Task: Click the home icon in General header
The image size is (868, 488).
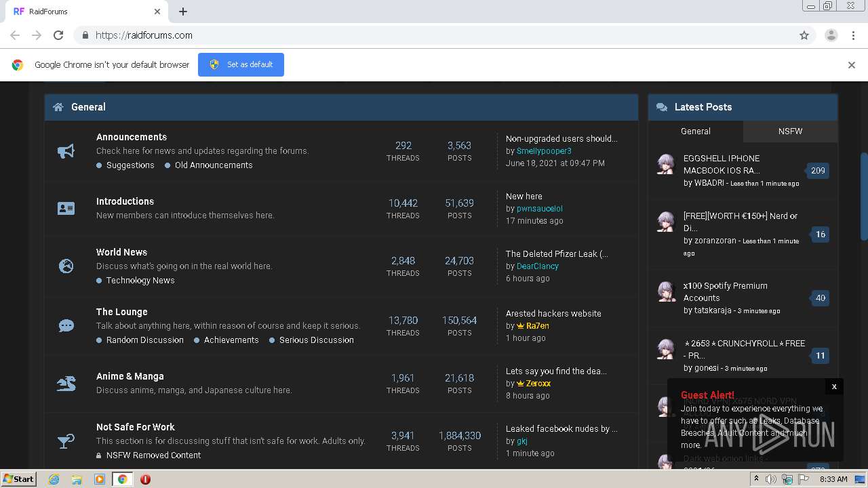Action: [x=58, y=107]
